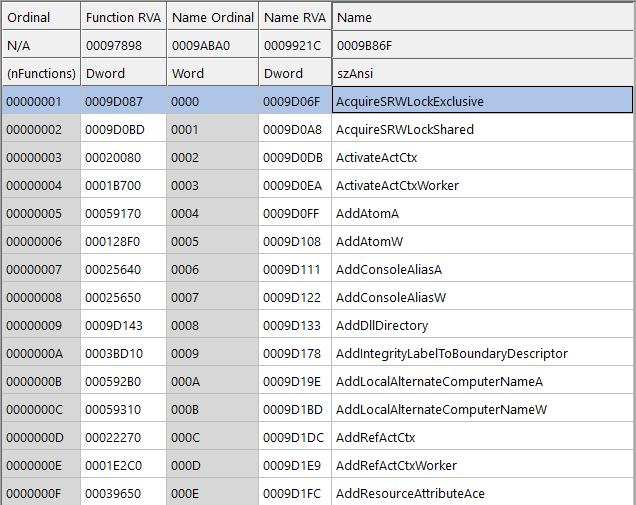Click Name RVA value 0009D1FC
This screenshot has height=505, width=636.
click(x=295, y=492)
